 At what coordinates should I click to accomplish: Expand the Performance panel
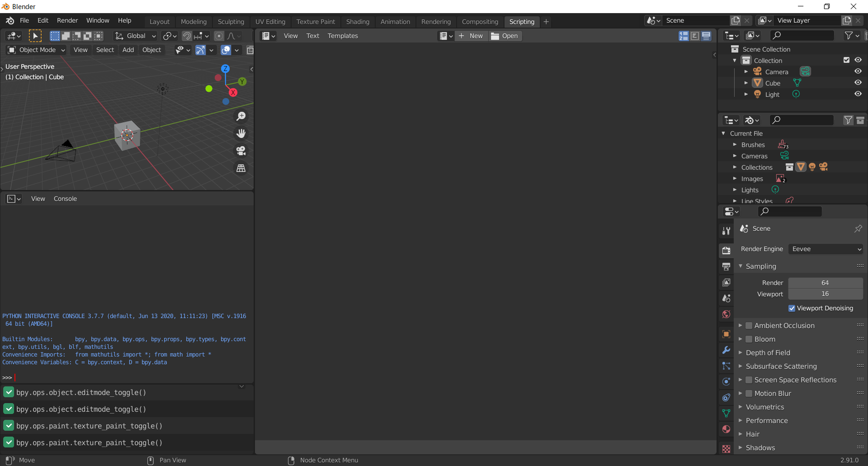pyautogui.click(x=740, y=420)
